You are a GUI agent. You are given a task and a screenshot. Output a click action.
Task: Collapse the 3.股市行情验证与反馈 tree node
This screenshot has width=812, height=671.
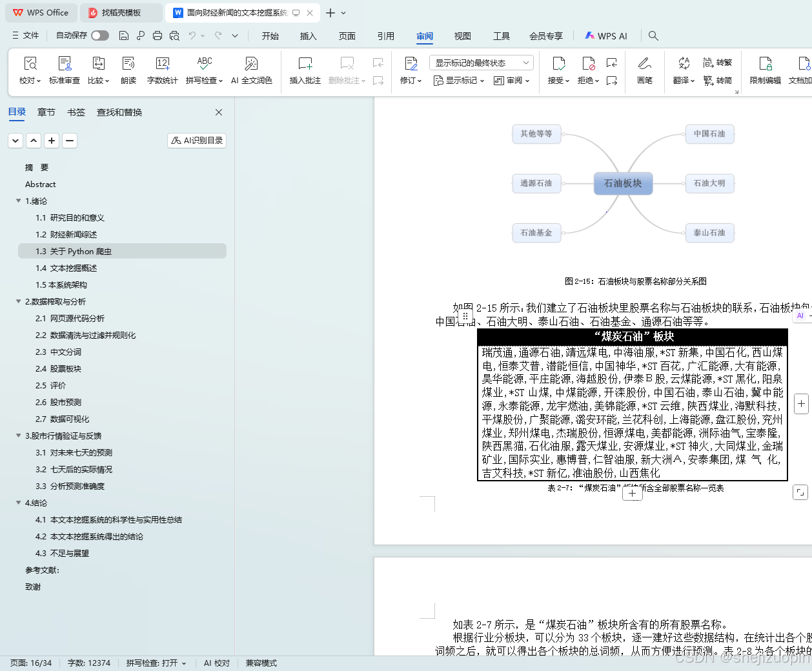click(x=19, y=436)
